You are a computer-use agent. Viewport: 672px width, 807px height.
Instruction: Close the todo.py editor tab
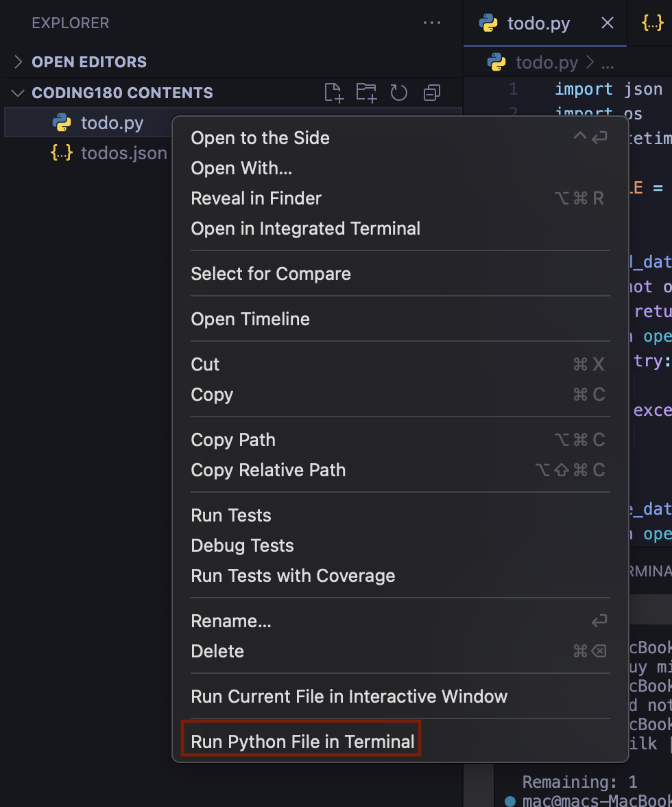607,23
